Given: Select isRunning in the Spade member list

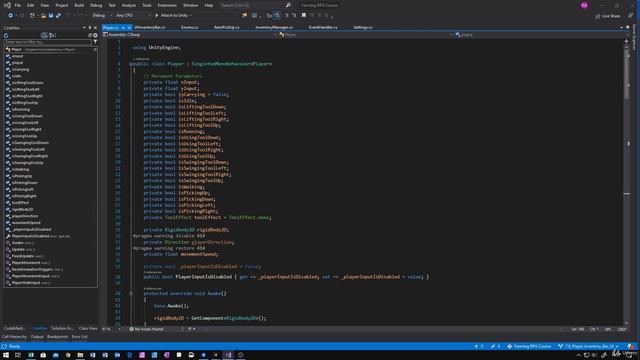Looking at the screenshot, I should click(21, 109).
